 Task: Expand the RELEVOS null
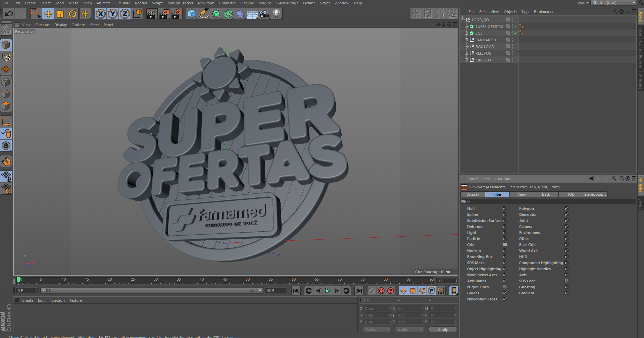[466, 53]
